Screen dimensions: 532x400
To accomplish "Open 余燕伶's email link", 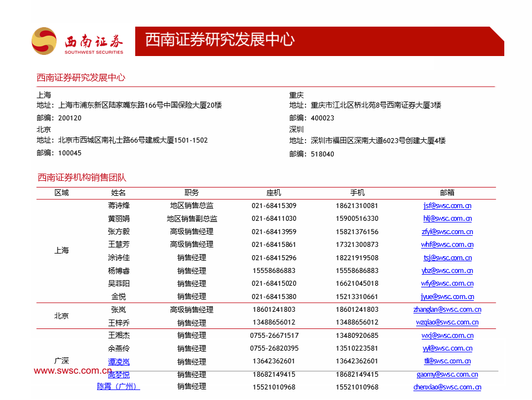I will [447, 349].
